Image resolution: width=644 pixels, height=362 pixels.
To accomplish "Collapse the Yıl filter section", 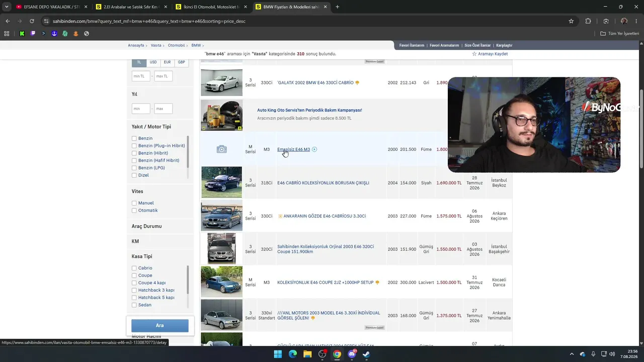I will (134, 94).
